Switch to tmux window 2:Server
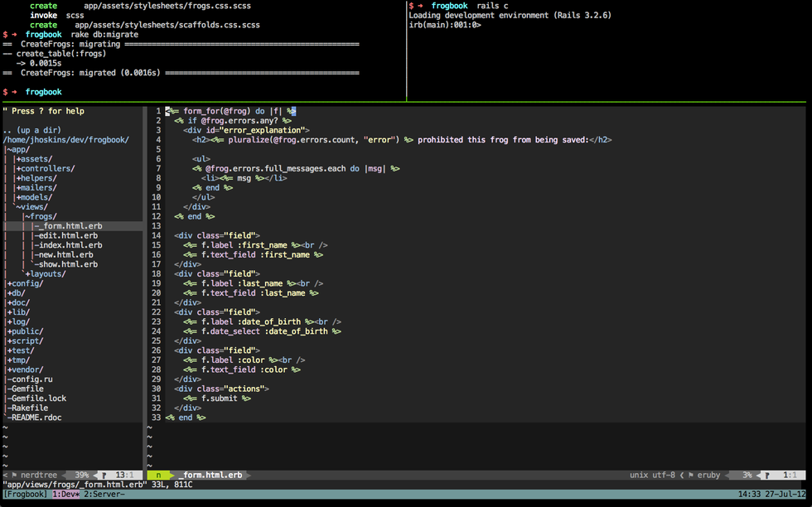The height and width of the screenshot is (507, 812). (104, 495)
